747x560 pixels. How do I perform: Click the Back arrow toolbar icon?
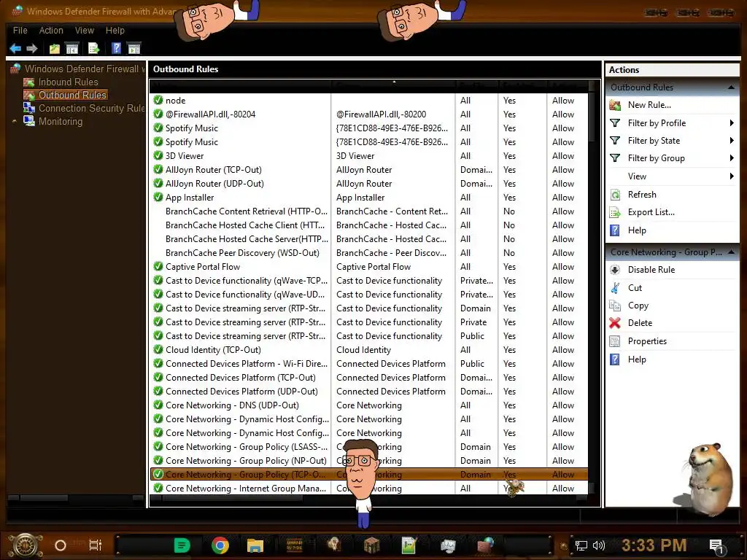pos(15,48)
